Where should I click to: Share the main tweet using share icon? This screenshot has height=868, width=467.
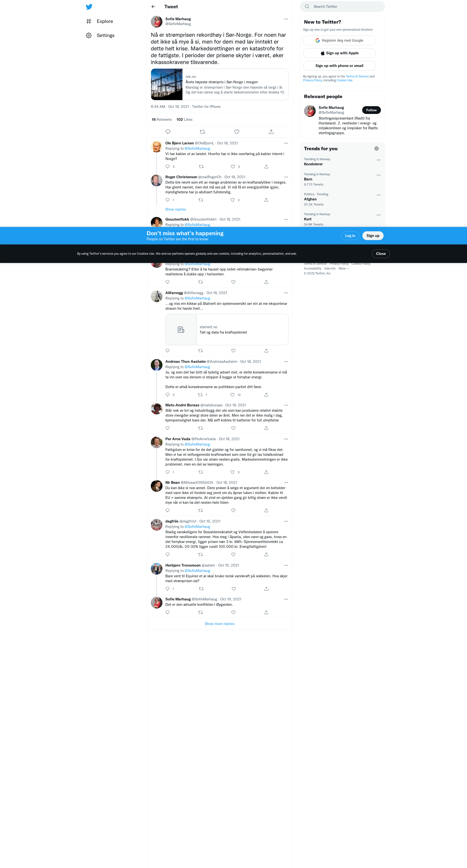[x=271, y=132]
